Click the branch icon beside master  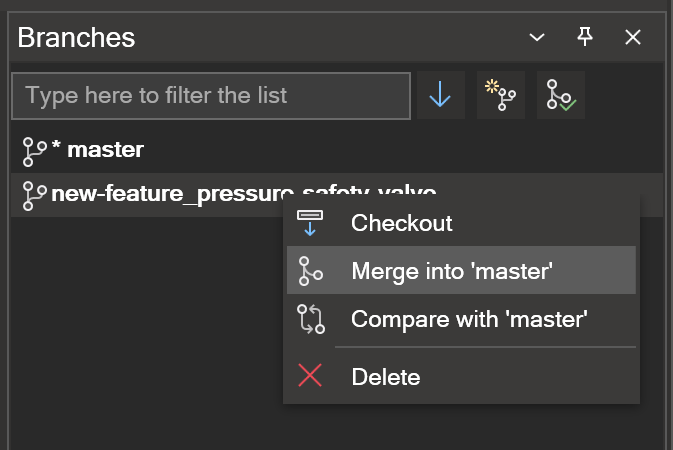(34, 152)
